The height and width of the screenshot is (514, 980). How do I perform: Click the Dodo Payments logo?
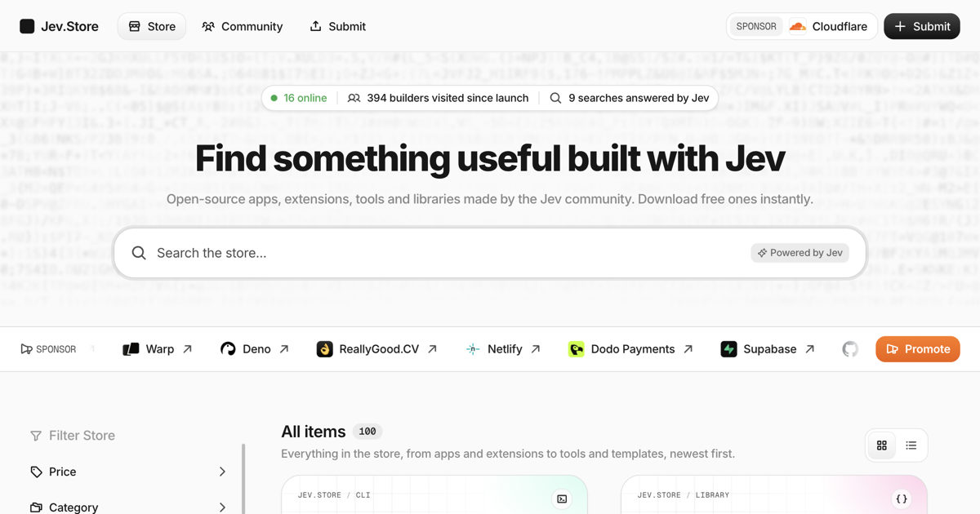[576, 349]
